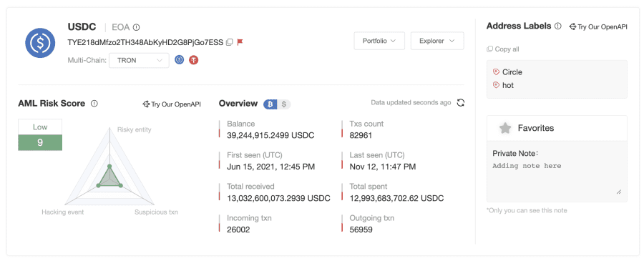
Task: Click the Outgoing txn value 56959
Action: (x=361, y=230)
